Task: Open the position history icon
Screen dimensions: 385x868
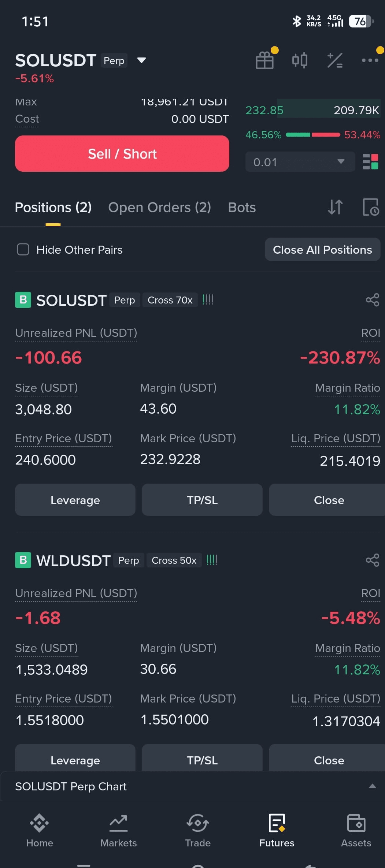Action: (370, 207)
